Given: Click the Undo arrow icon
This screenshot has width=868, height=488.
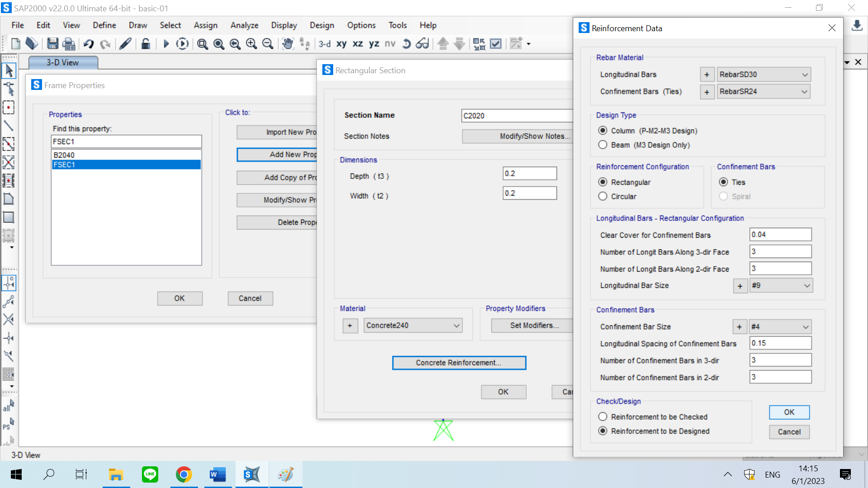Looking at the screenshot, I should coord(89,44).
